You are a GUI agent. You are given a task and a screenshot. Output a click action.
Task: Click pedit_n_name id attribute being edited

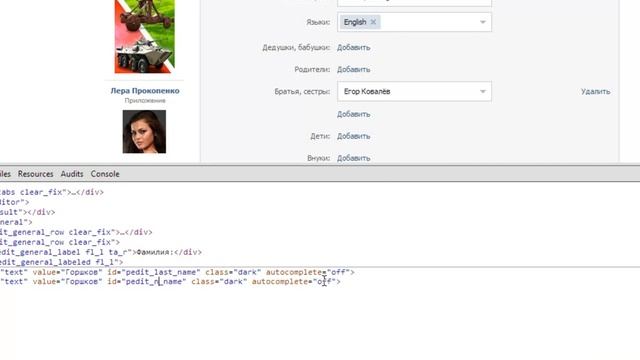[x=153, y=282]
